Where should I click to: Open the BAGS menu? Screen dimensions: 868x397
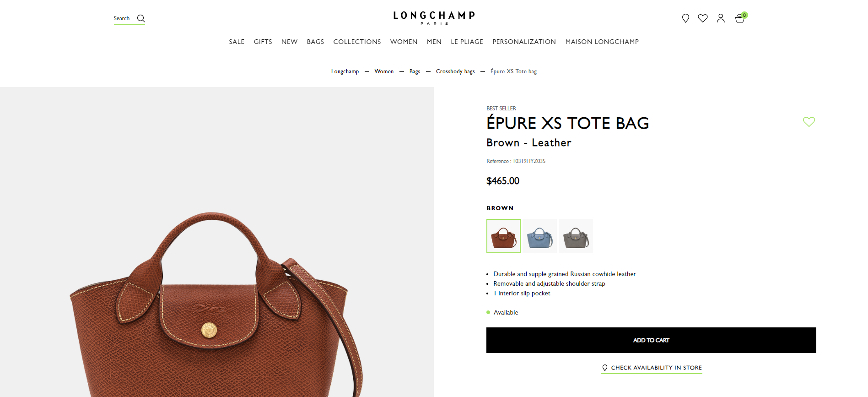click(315, 42)
